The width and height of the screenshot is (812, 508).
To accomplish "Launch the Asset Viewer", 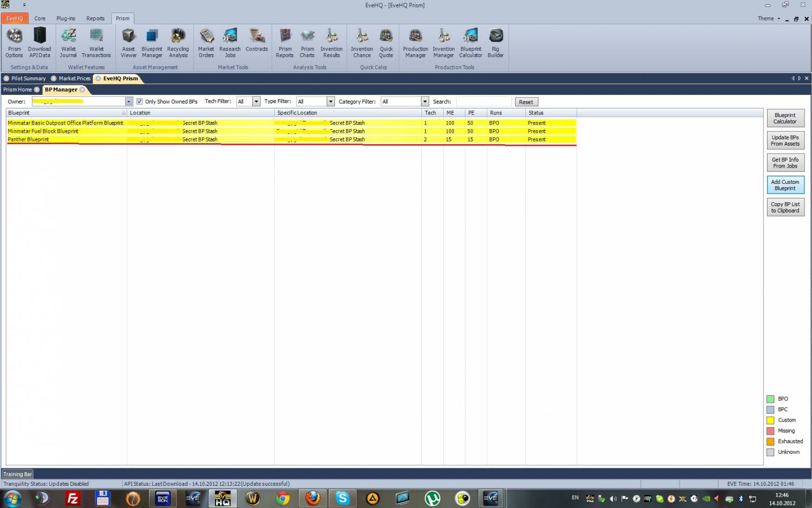I will (128, 43).
